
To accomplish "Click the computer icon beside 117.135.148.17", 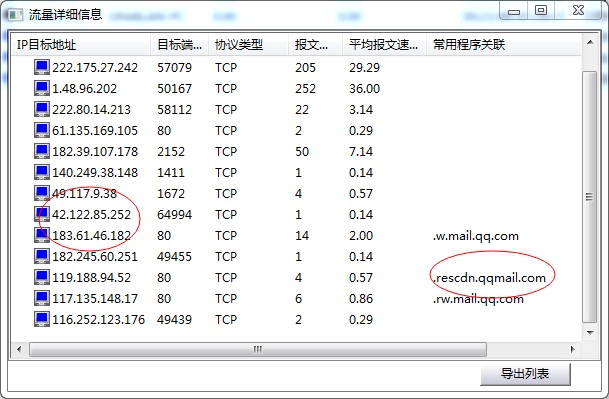I will pyautogui.click(x=42, y=298).
